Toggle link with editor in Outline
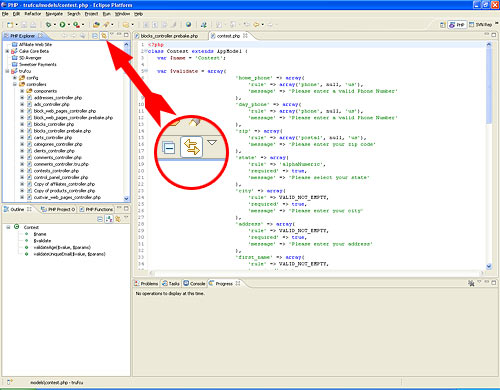Screen dimensions: 500x390 click(118, 219)
